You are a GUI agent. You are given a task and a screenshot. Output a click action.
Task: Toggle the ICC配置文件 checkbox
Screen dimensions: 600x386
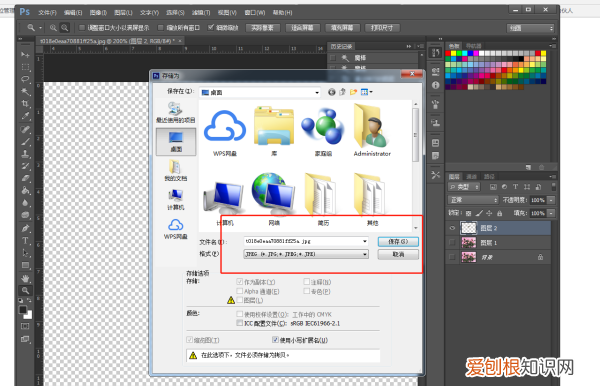tap(240, 323)
